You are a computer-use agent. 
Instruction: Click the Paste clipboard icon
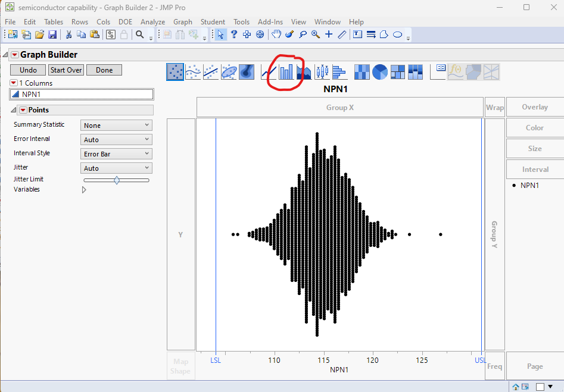(95, 35)
